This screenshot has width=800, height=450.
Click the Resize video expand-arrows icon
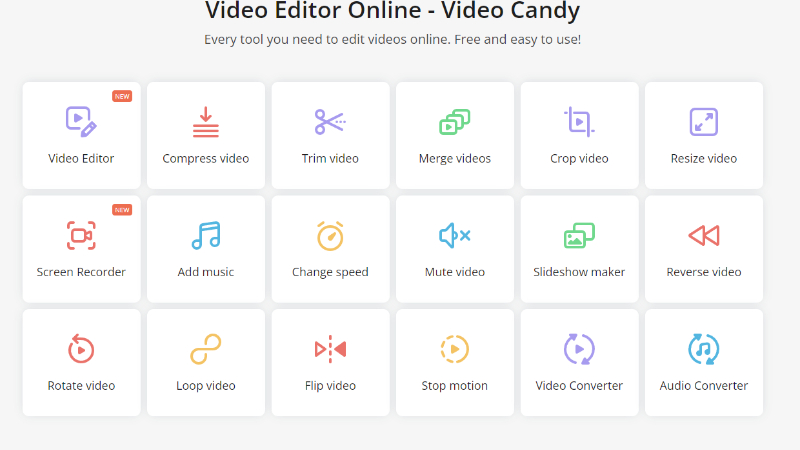(704, 122)
